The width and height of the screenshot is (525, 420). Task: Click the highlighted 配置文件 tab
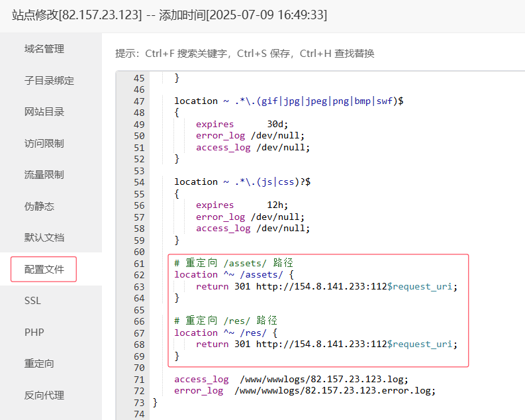coord(44,269)
